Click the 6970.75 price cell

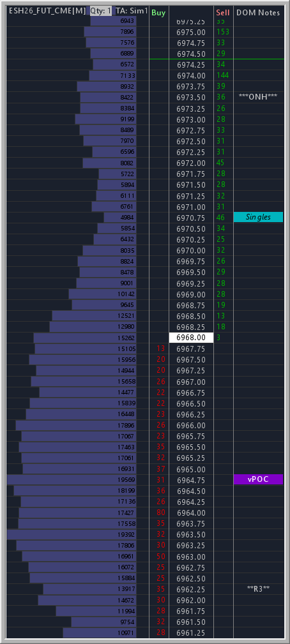(191, 217)
